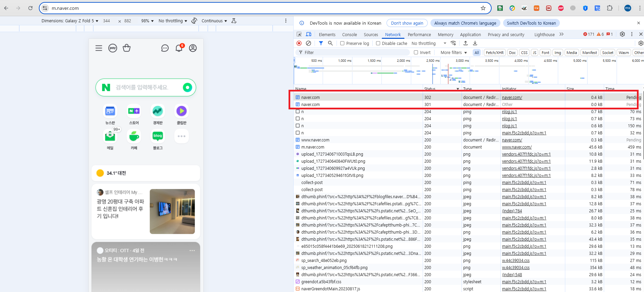Enable Preserve log checkbox
The height and width of the screenshot is (292, 644).
click(x=342, y=43)
